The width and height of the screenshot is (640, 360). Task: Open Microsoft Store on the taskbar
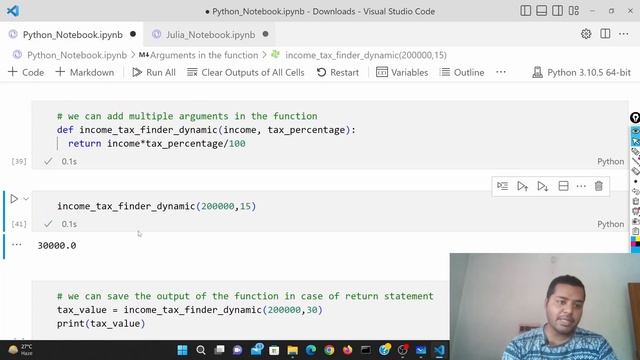pyautogui.click(x=274, y=350)
